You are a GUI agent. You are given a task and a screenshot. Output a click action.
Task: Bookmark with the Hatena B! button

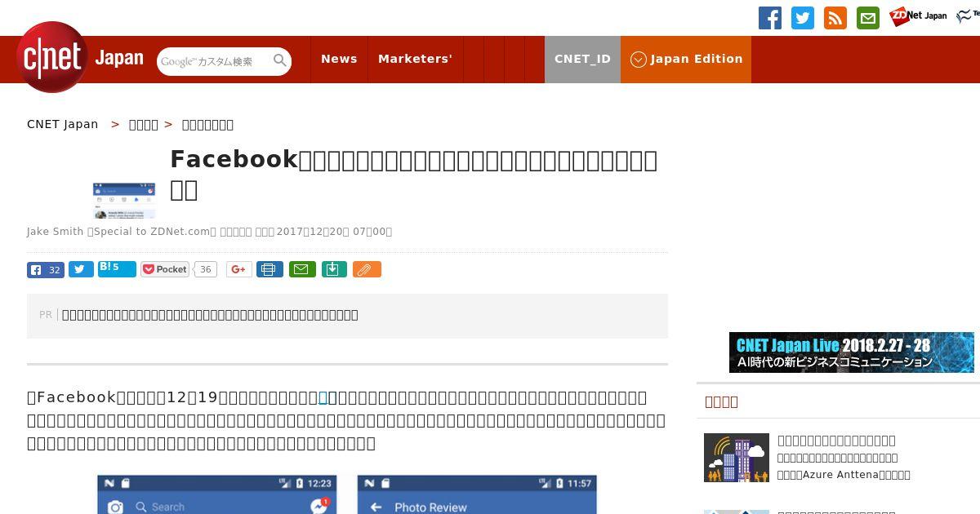(x=117, y=268)
